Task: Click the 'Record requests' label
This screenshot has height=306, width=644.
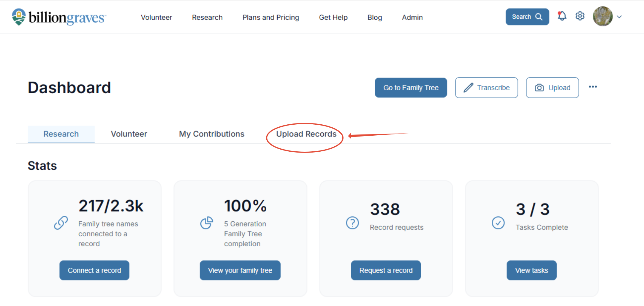Action: pyautogui.click(x=396, y=227)
